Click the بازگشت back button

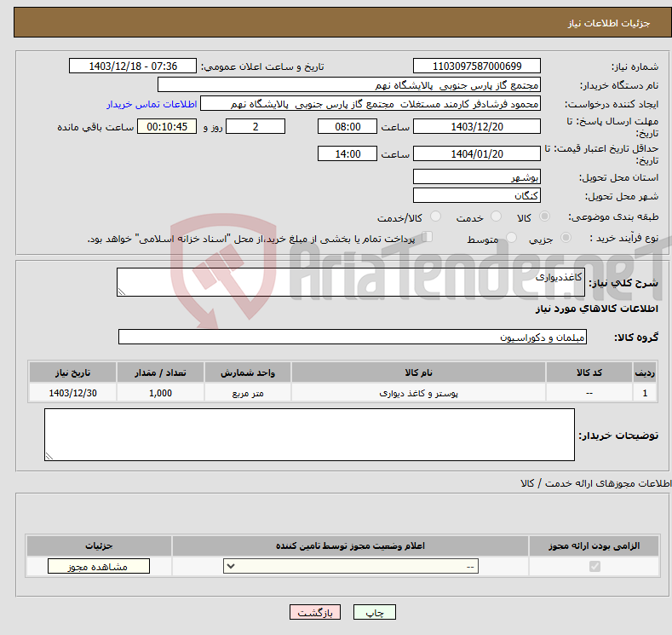315,613
